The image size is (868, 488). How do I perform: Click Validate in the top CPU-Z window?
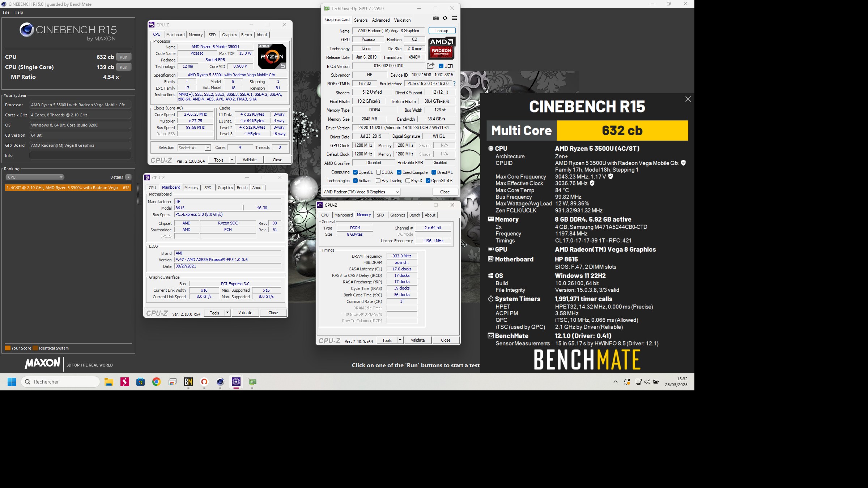tap(250, 160)
